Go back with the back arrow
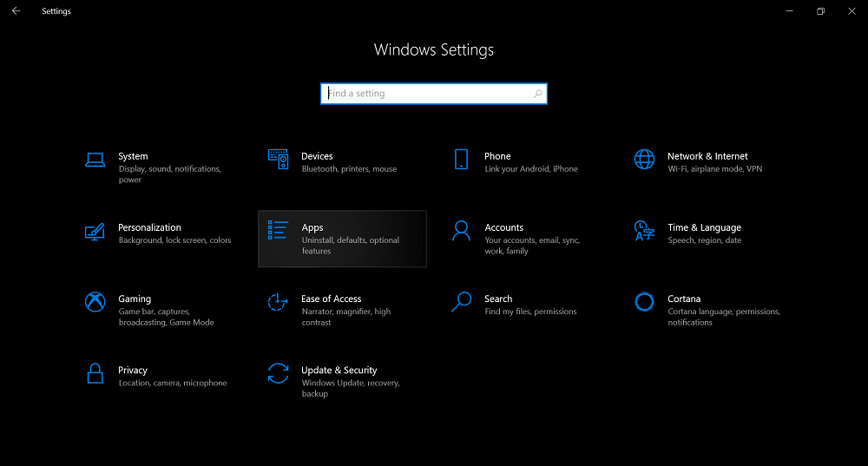The width and height of the screenshot is (868, 466). pyautogui.click(x=16, y=11)
